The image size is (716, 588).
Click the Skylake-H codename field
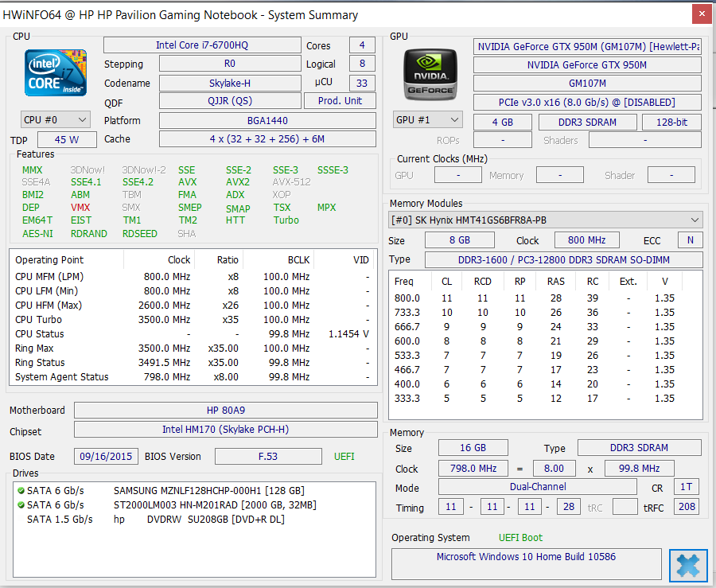(230, 83)
